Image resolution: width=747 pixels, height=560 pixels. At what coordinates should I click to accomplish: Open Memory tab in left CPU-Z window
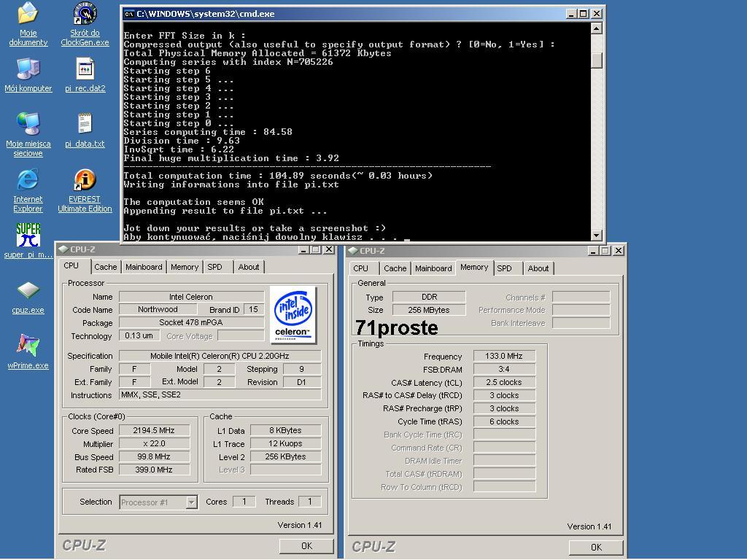pos(185,267)
